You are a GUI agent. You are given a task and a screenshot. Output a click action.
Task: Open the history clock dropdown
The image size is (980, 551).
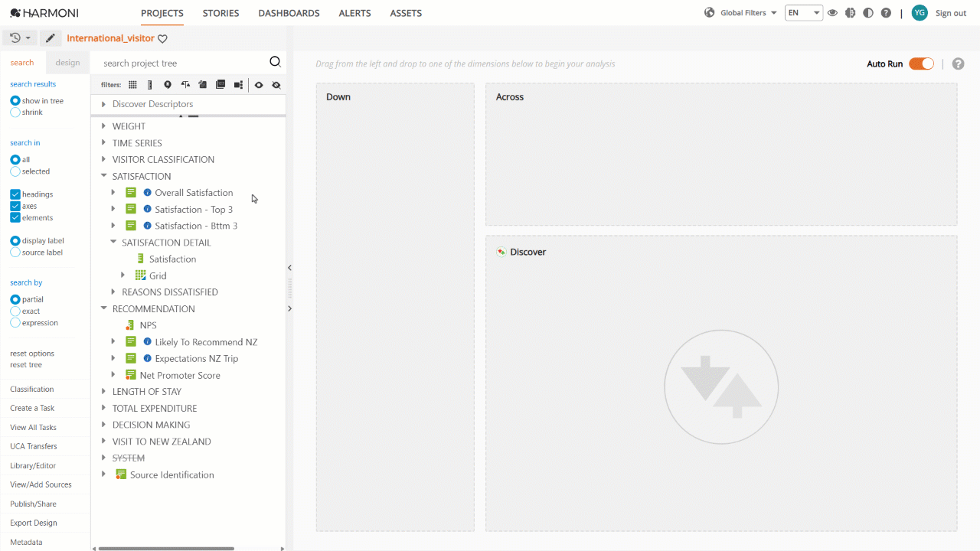21,38
